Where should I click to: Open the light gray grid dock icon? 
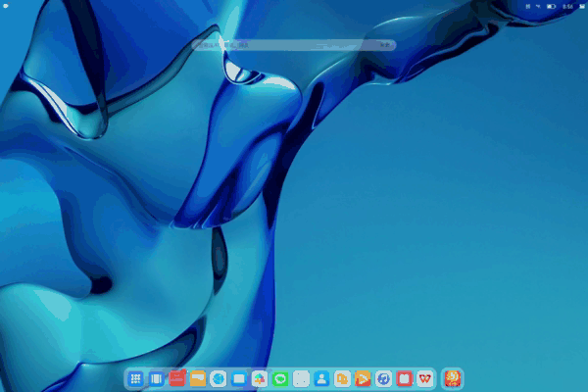pos(301,378)
